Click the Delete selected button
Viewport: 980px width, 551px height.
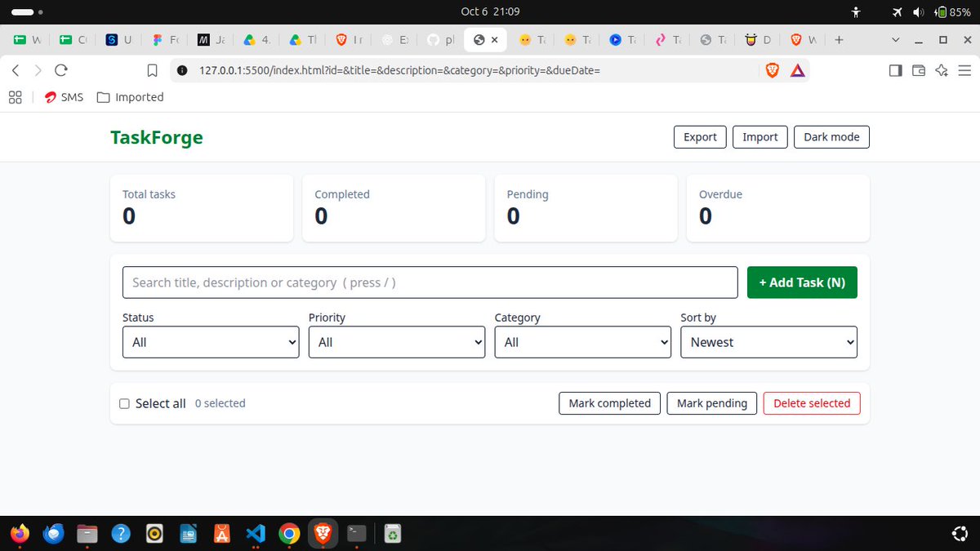[812, 403]
